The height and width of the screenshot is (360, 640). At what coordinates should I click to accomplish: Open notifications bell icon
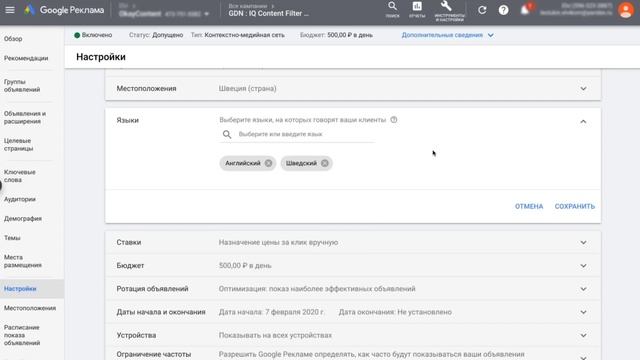pos(525,9)
